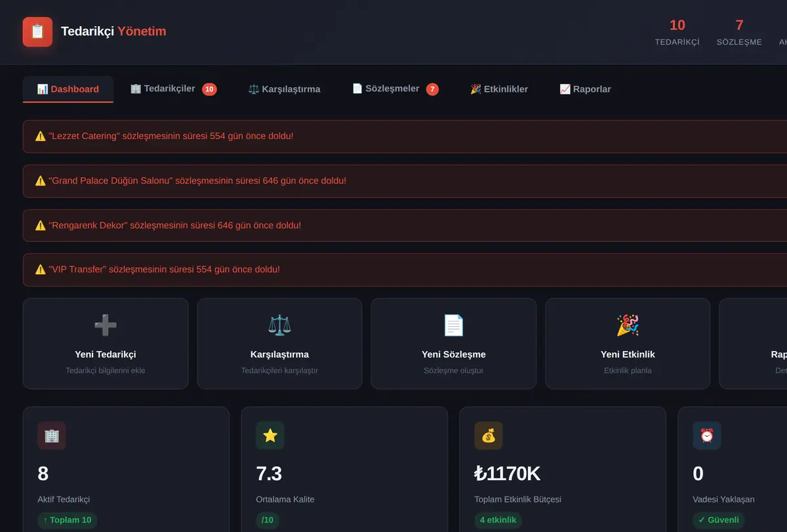Click the Rengarenk Dekor expired contract message
The width and height of the screenshot is (787, 532).
[x=175, y=226]
